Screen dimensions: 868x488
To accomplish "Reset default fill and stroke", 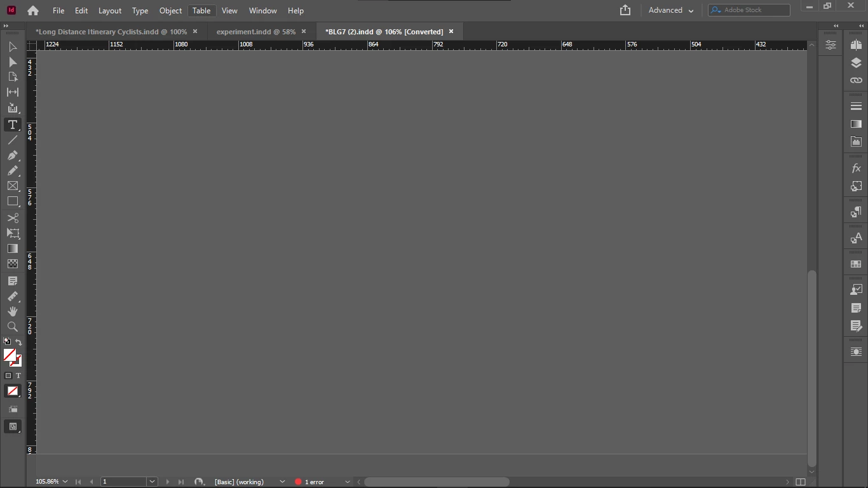I will (7, 341).
